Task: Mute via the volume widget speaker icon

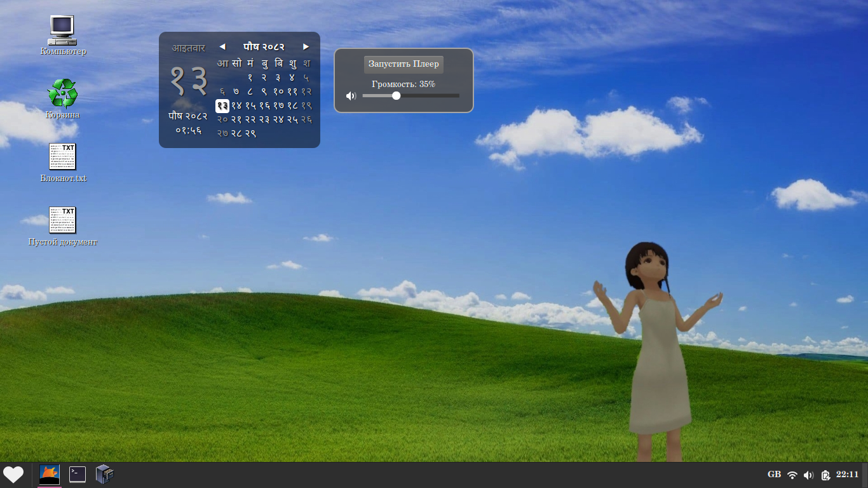Action: click(351, 96)
